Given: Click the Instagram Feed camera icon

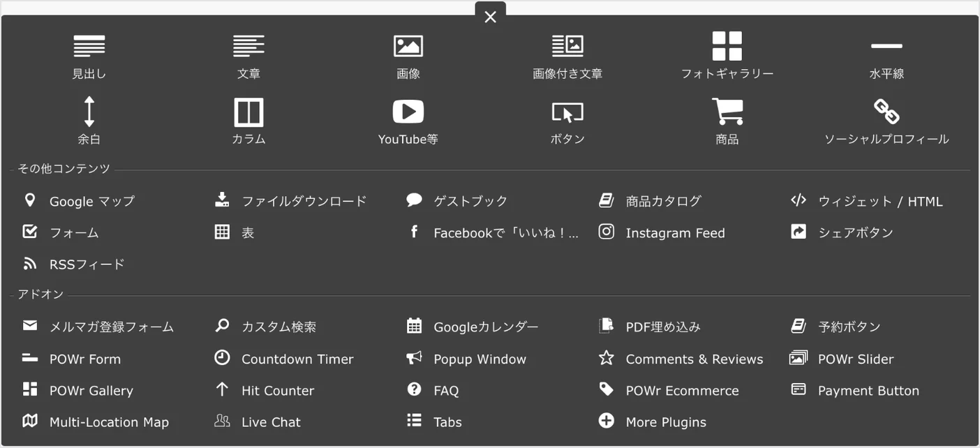Looking at the screenshot, I should pyautogui.click(x=607, y=232).
